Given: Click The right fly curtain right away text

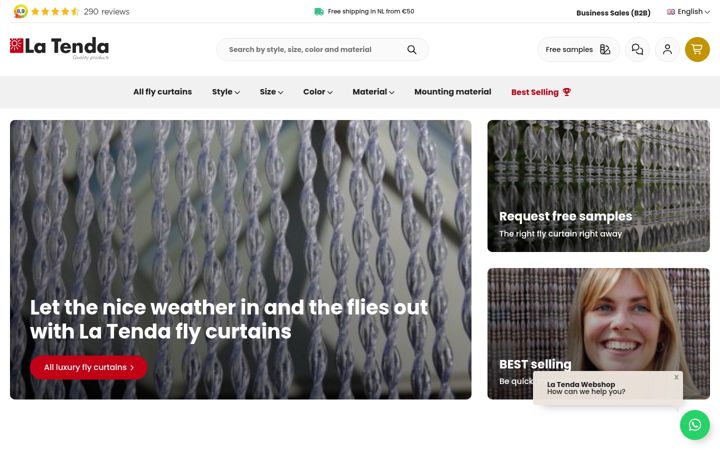Looking at the screenshot, I should click(x=560, y=234).
